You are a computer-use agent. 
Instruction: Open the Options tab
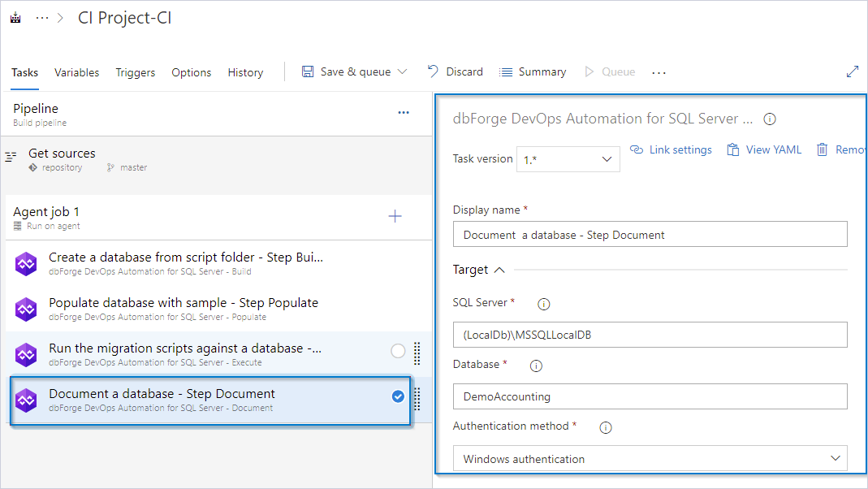[x=191, y=72]
